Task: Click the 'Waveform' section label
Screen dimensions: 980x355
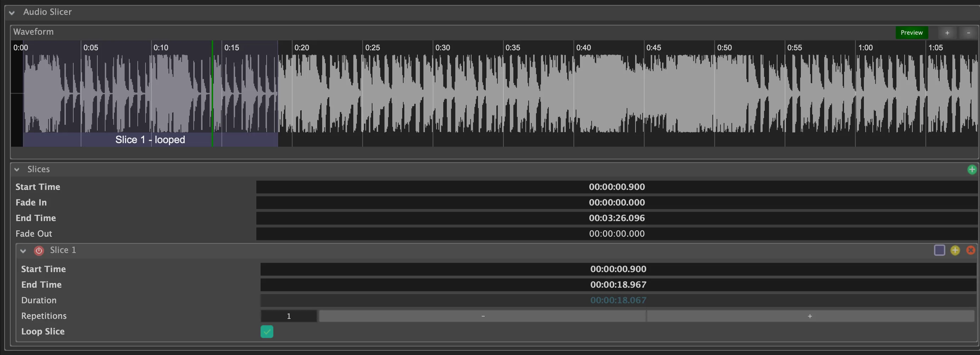Action: click(x=34, y=32)
